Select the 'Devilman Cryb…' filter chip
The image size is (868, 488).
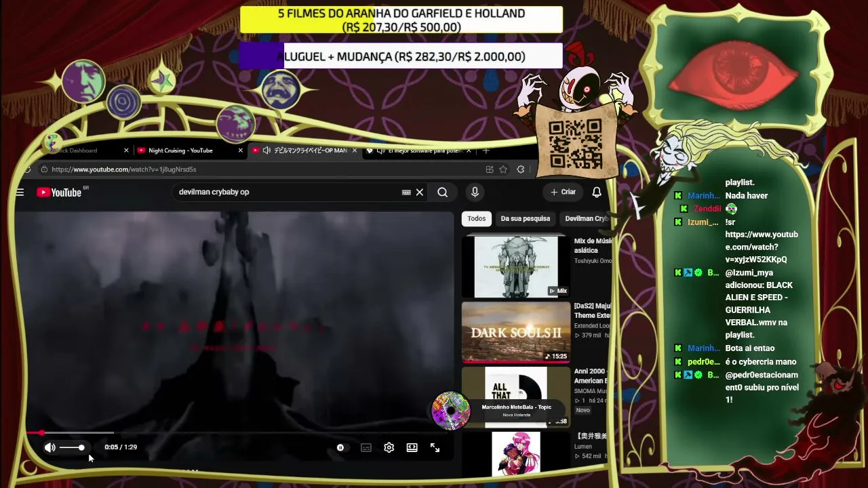coord(586,219)
